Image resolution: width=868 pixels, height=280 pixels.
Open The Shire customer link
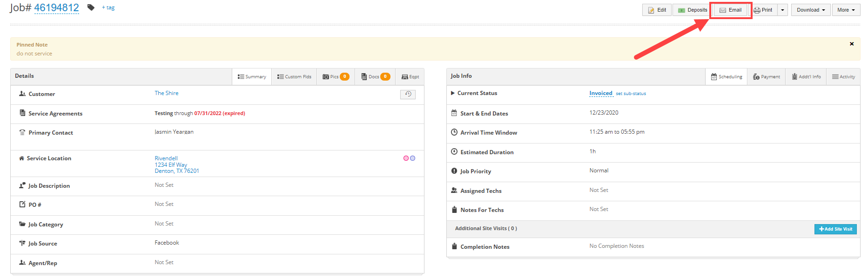point(167,93)
